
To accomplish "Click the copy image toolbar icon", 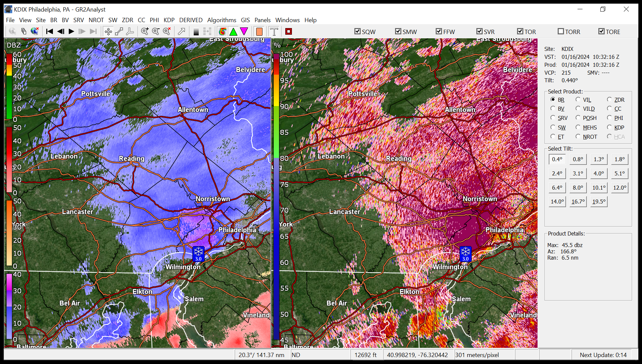I will [23, 31].
